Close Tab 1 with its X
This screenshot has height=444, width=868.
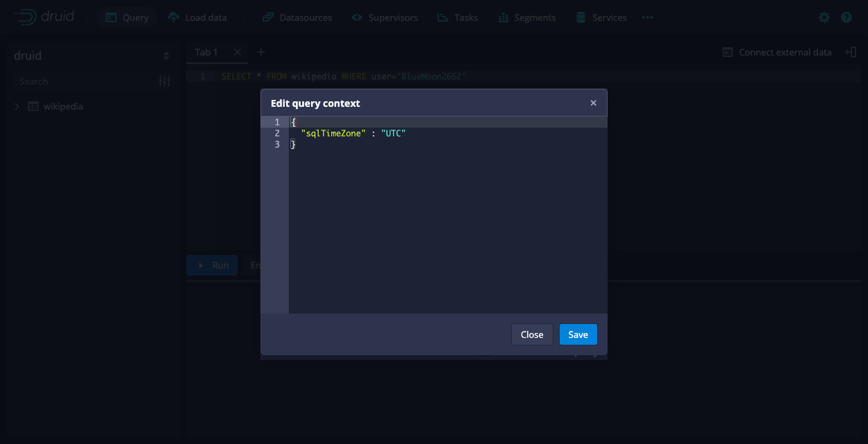click(237, 52)
